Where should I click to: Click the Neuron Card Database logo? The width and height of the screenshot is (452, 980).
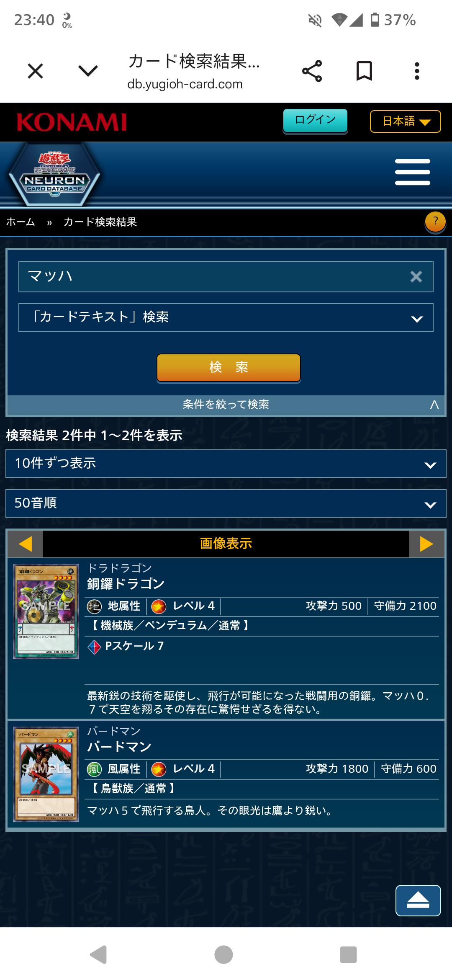pyautogui.click(x=55, y=175)
